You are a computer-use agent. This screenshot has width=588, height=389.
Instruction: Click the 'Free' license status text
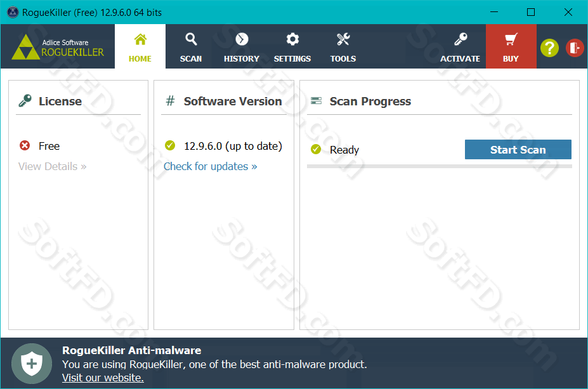pos(49,146)
